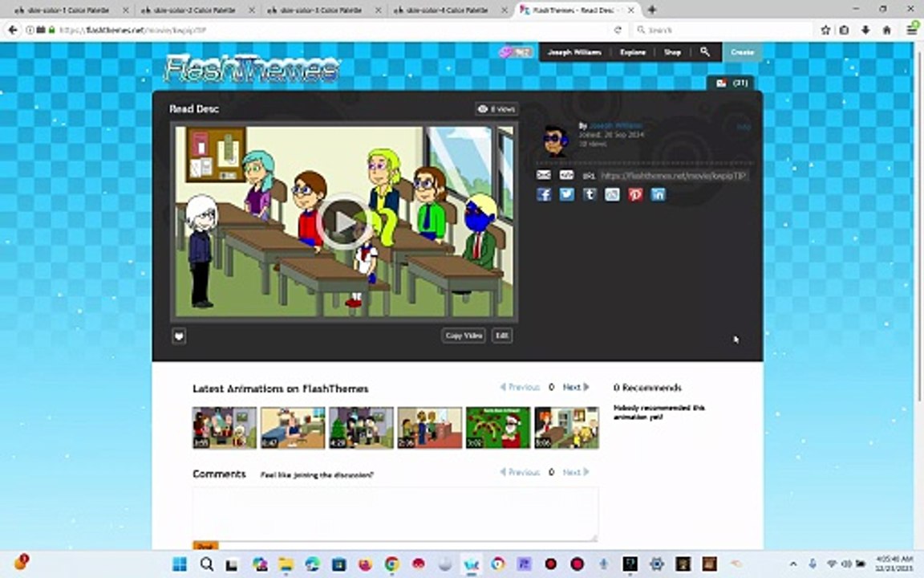Open the Explore menu
The image size is (924, 578).
pos(632,52)
